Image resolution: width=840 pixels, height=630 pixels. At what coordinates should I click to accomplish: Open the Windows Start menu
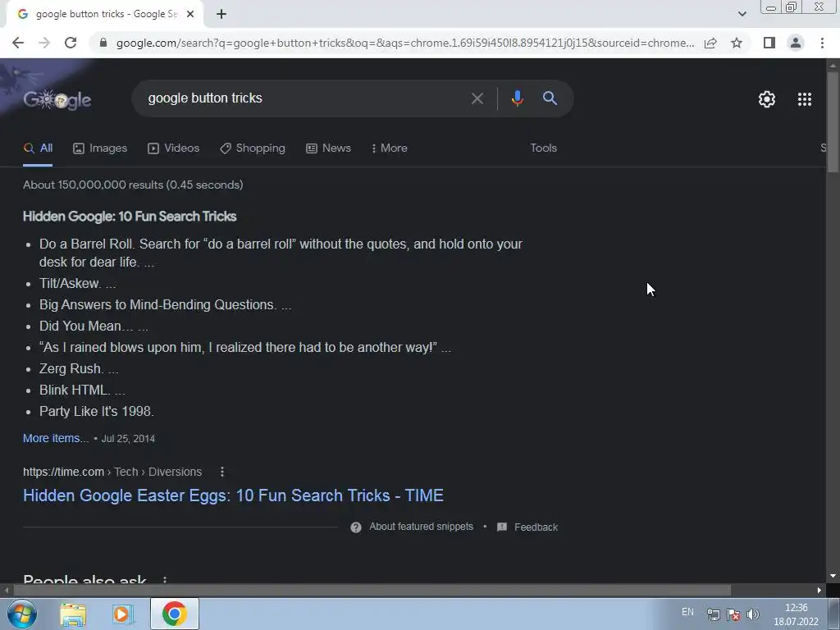click(22, 614)
